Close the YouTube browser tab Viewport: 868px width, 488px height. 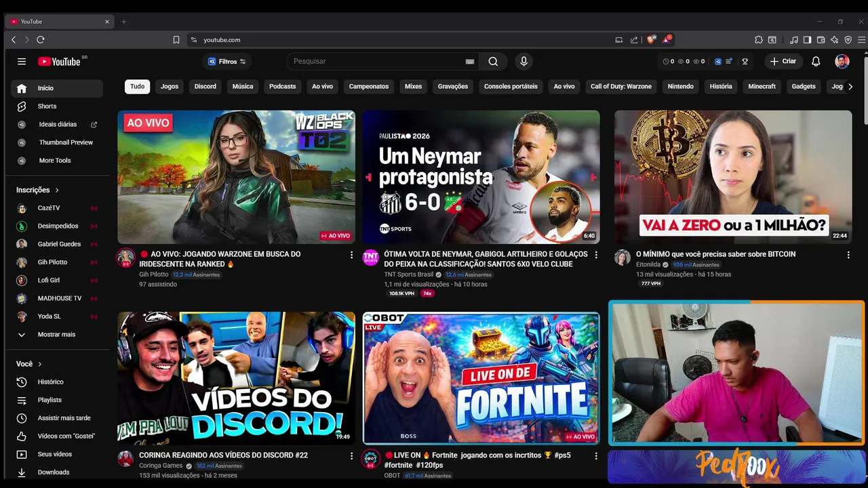click(x=106, y=22)
